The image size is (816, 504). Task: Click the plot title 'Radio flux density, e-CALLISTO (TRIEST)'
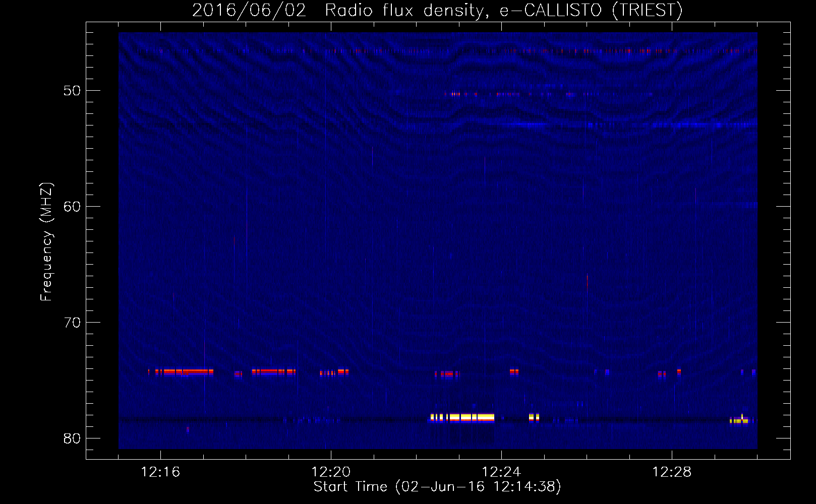[503, 10]
